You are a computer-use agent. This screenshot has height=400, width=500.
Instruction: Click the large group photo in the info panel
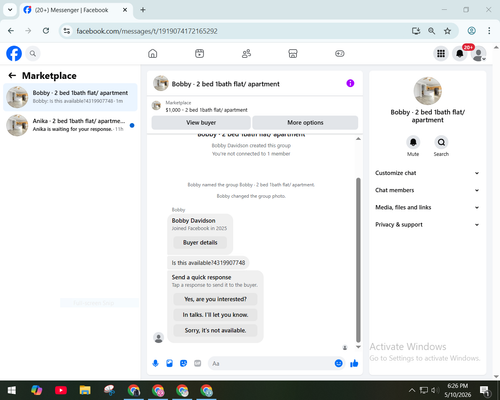[428, 91]
